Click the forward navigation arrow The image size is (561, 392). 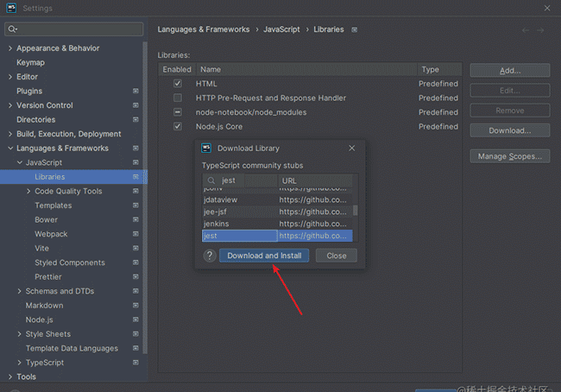[x=540, y=30]
